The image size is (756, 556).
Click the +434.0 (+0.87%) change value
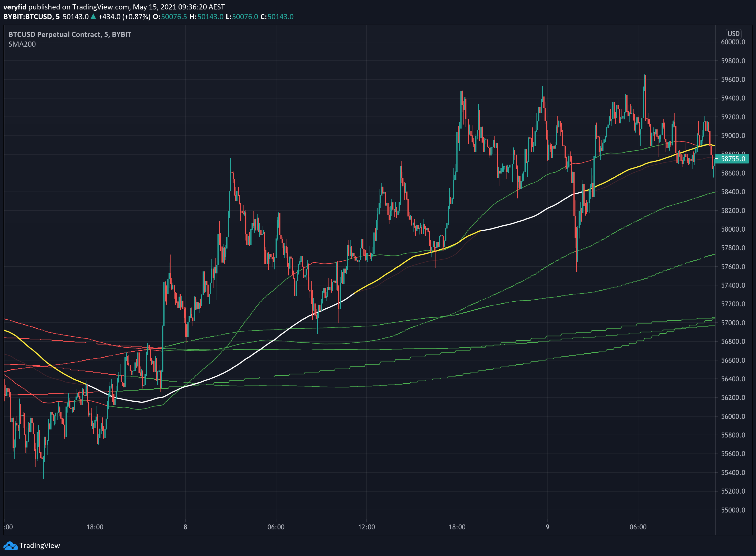[124, 17]
